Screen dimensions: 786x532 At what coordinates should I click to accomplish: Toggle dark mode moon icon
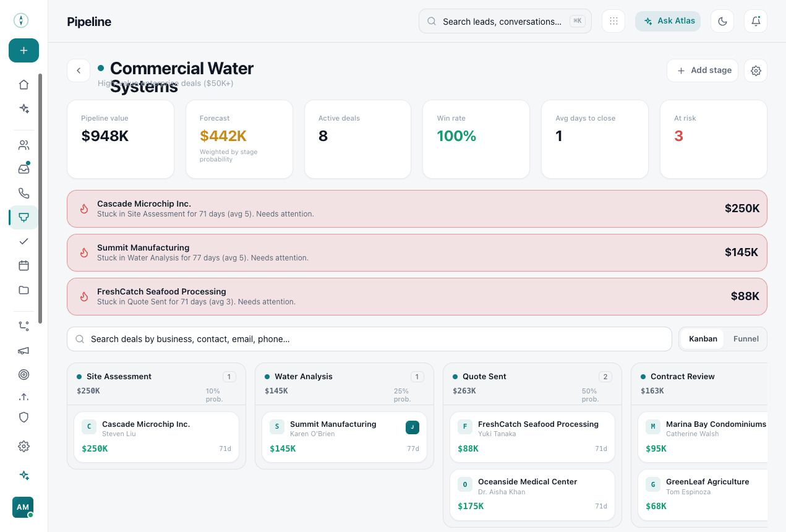[x=722, y=21]
